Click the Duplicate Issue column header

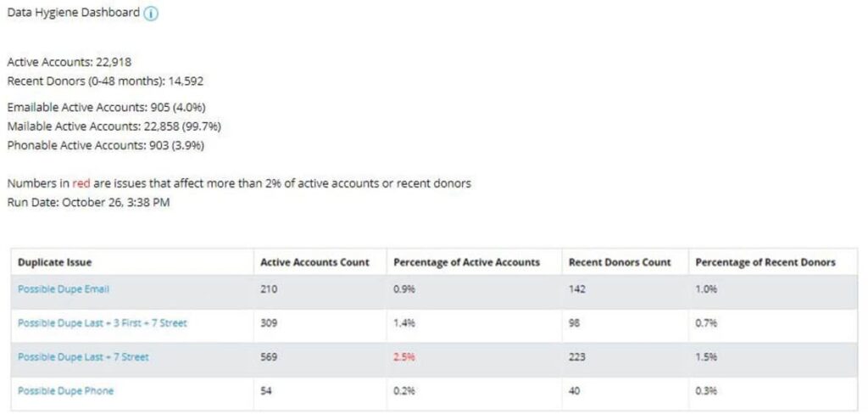click(55, 262)
